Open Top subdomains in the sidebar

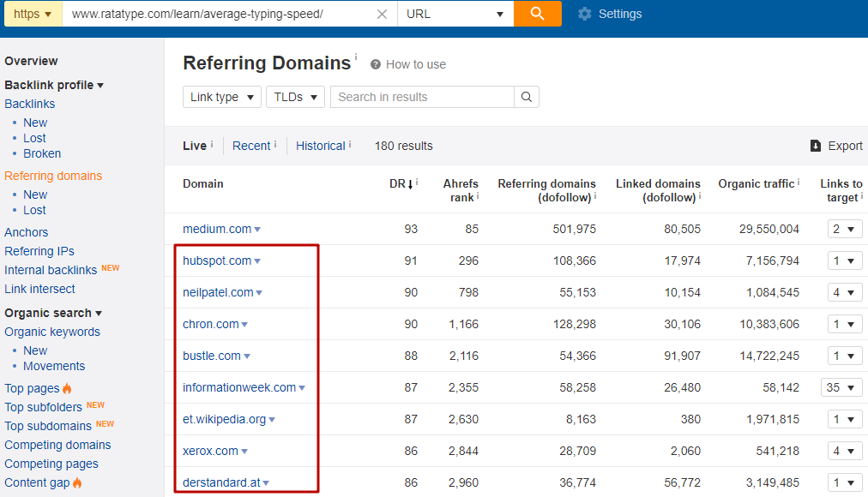(48, 426)
